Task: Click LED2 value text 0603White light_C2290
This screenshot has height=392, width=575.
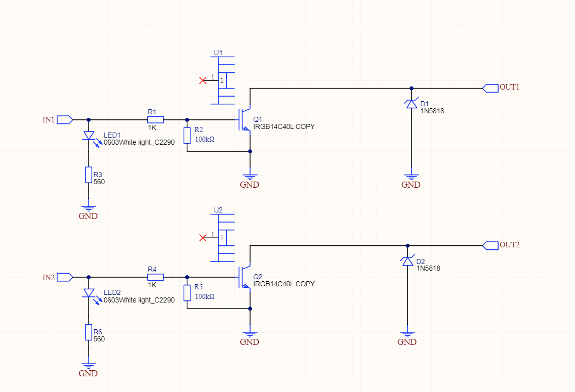Action: [x=139, y=300]
